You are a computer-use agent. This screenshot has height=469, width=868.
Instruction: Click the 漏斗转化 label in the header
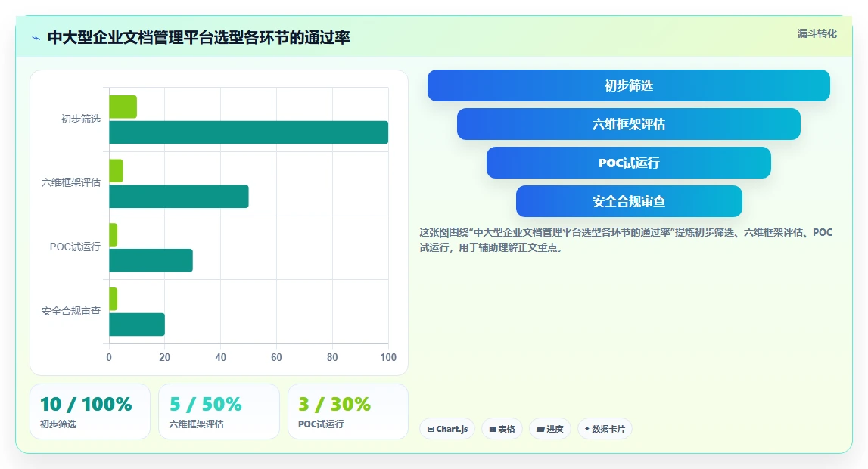pyautogui.click(x=817, y=34)
